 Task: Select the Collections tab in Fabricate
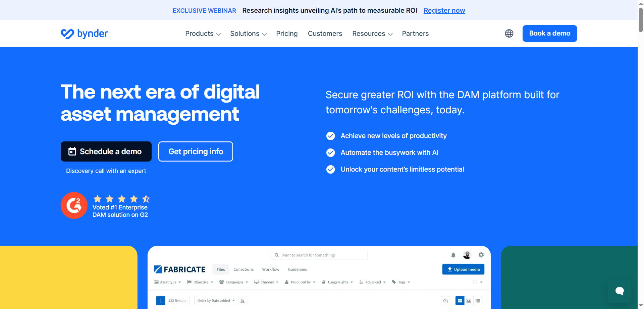tap(244, 269)
